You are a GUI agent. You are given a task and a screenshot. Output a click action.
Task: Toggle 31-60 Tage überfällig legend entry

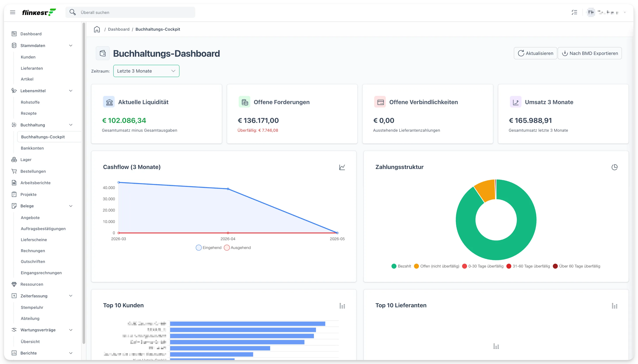(528, 266)
